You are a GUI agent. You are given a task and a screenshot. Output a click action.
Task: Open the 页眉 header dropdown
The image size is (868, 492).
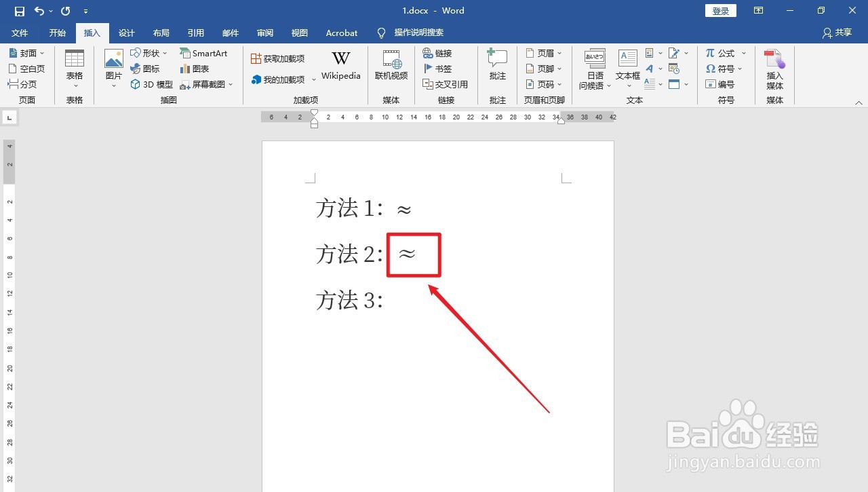click(544, 53)
